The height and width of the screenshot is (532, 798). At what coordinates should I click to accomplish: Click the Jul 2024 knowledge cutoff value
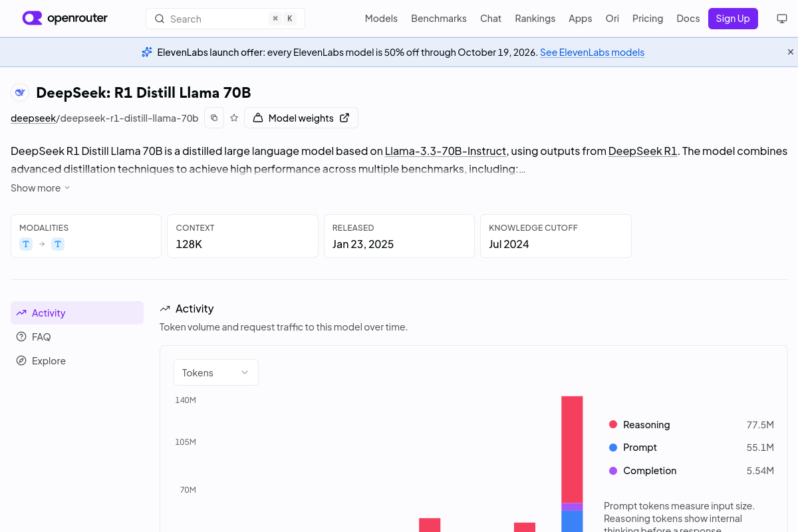pos(509,244)
